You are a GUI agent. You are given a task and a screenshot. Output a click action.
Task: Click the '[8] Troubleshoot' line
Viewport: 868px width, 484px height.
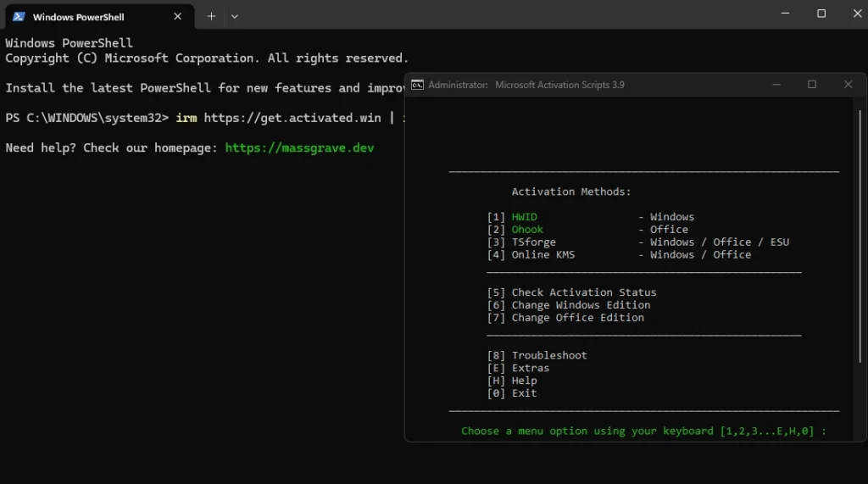pos(537,355)
